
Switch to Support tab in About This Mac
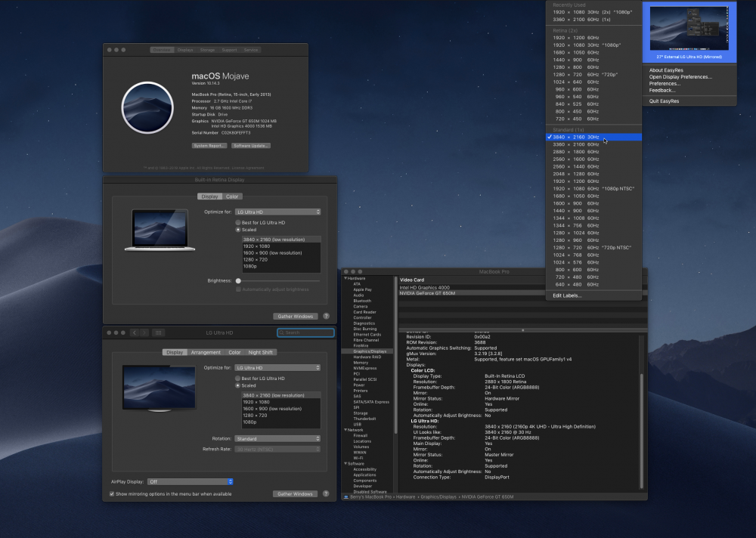[x=229, y=50]
